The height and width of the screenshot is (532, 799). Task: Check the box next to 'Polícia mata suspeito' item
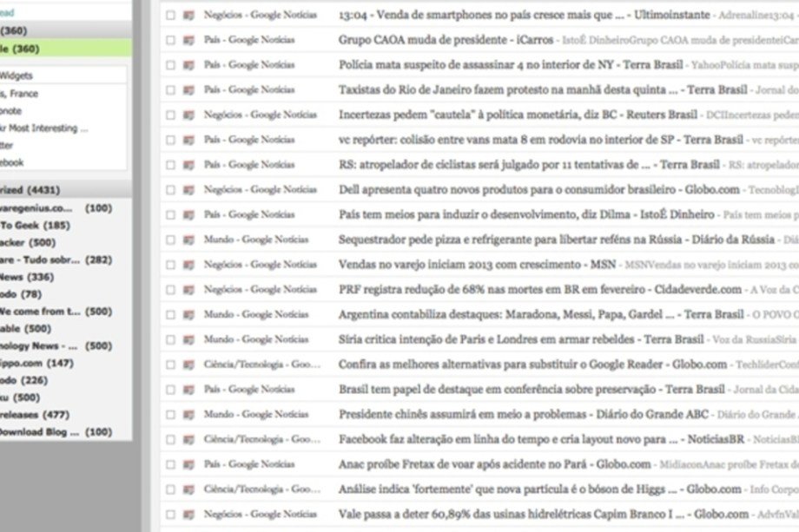(x=171, y=65)
